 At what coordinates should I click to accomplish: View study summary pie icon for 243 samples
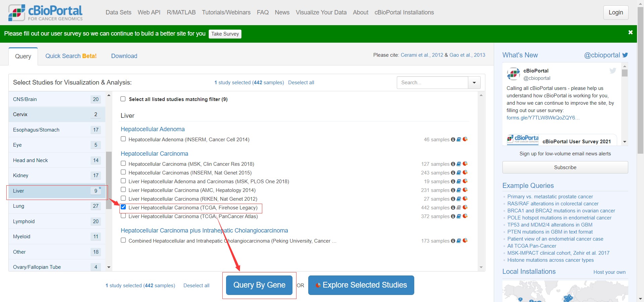click(465, 172)
